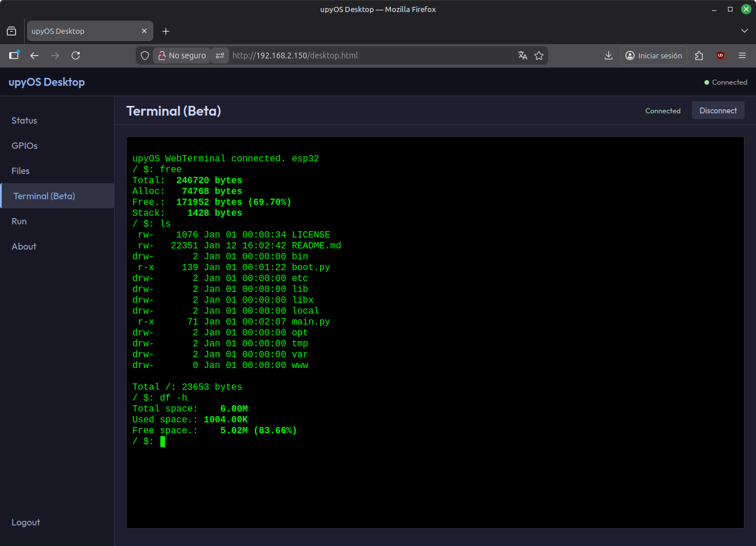This screenshot has height=546, width=756.
Task: Click the Connected status in the top header
Action: (x=726, y=82)
